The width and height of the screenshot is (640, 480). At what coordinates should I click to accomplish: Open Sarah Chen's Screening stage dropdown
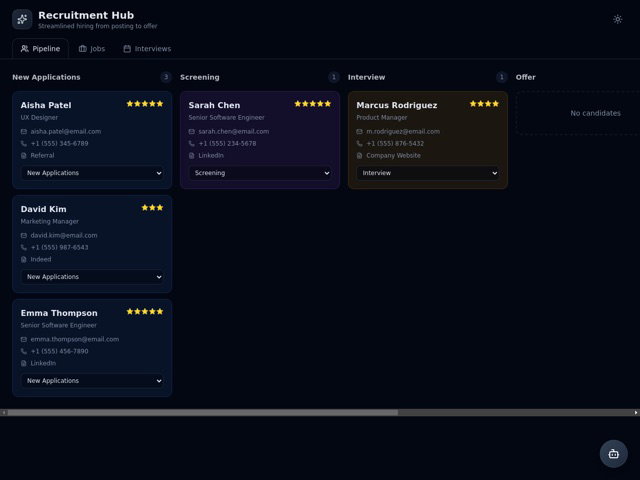point(260,173)
